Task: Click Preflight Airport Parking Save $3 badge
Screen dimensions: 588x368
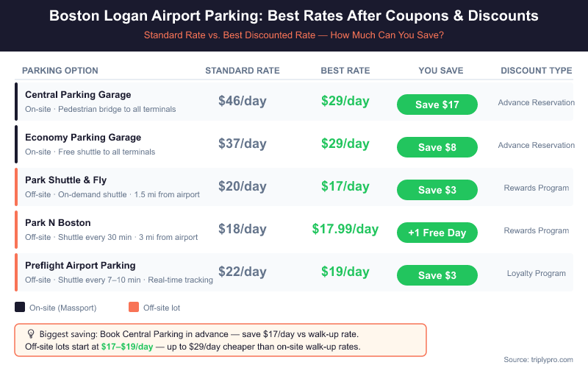Action: (437, 275)
